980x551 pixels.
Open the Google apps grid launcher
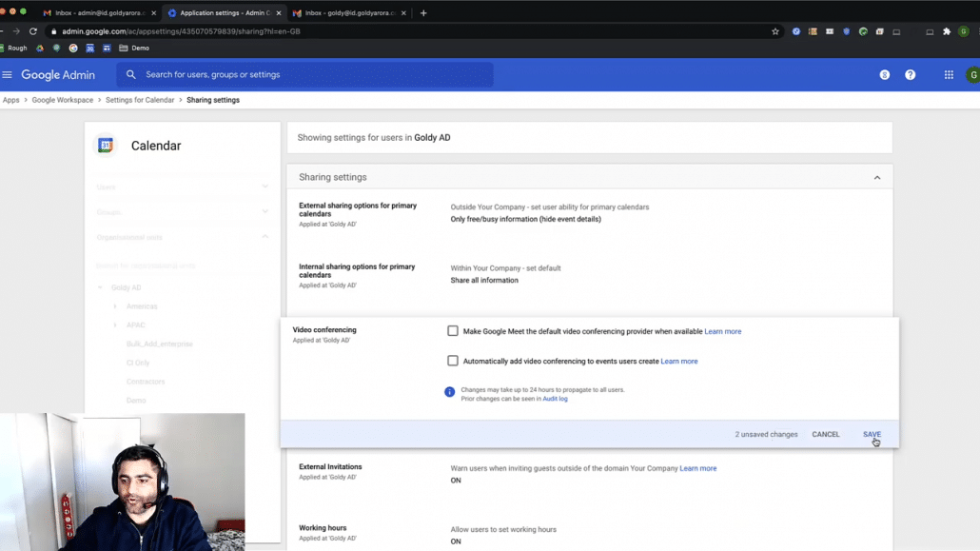949,74
